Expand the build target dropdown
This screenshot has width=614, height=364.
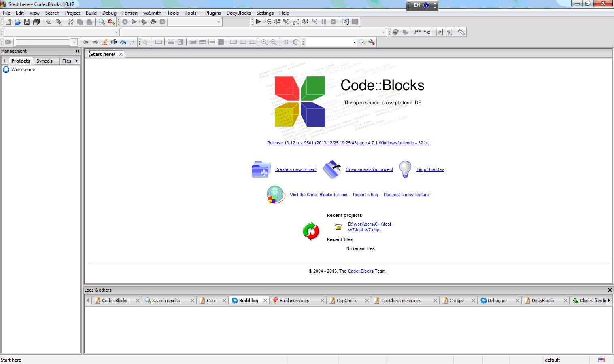point(219,22)
